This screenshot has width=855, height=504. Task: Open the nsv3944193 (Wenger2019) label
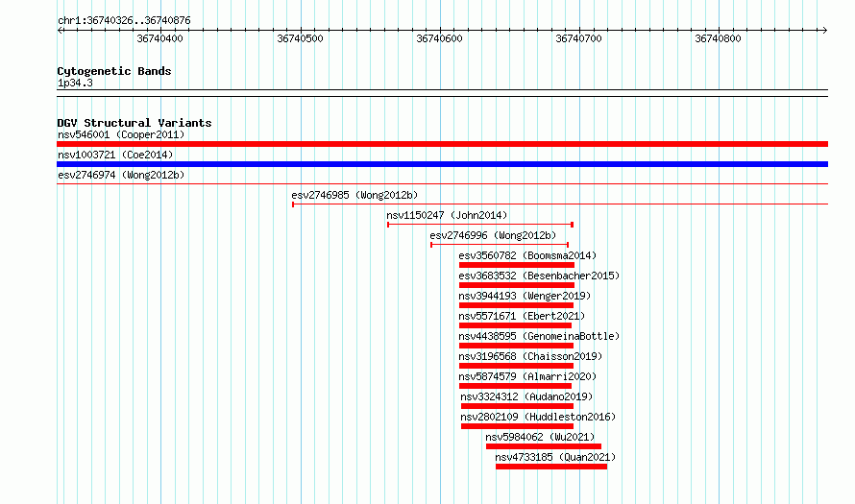(525, 296)
